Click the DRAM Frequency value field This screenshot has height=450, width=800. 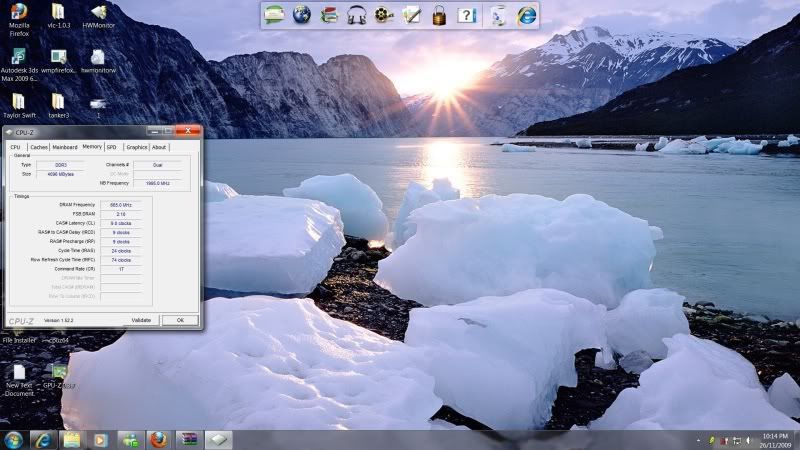pyautogui.click(x=121, y=204)
